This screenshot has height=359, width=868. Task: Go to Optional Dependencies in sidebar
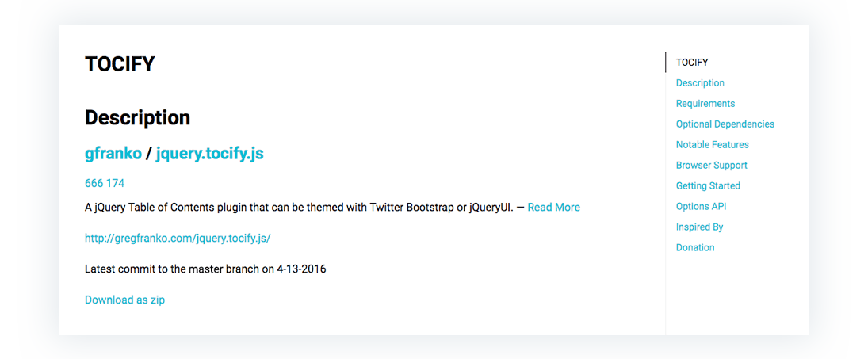tap(725, 124)
